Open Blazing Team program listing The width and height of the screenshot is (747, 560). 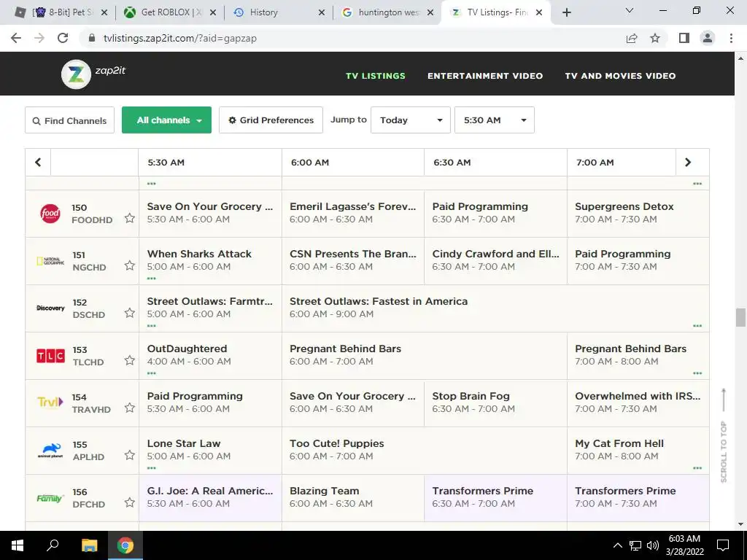353,497
